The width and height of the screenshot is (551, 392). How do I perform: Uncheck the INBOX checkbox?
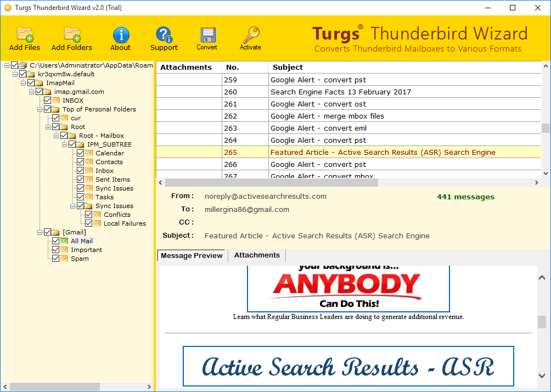[47, 100]
